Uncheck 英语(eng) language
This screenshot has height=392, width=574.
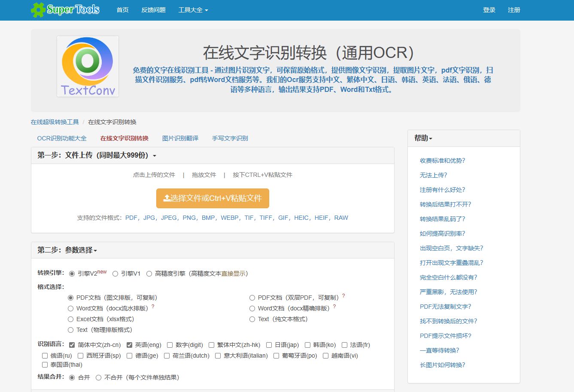coord(129,345)
